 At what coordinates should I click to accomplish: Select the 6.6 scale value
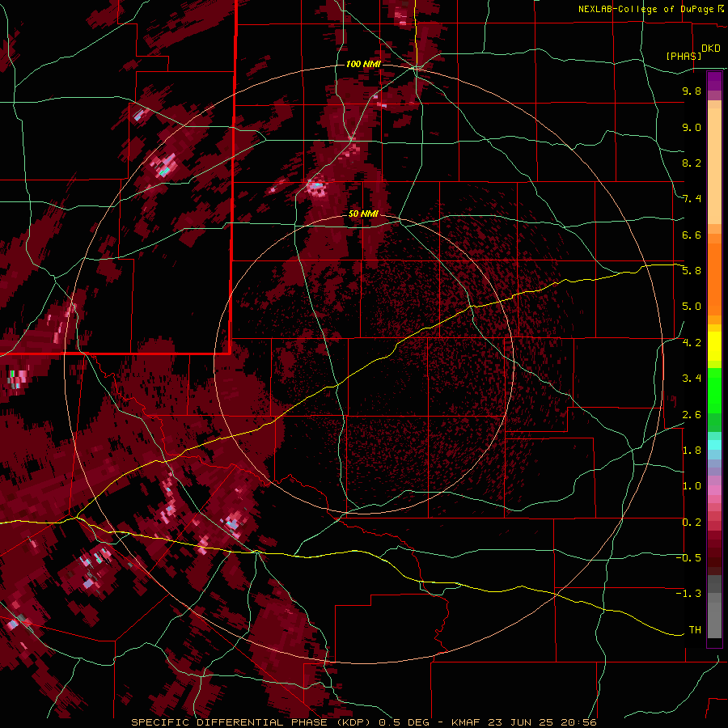coord(692,235)
